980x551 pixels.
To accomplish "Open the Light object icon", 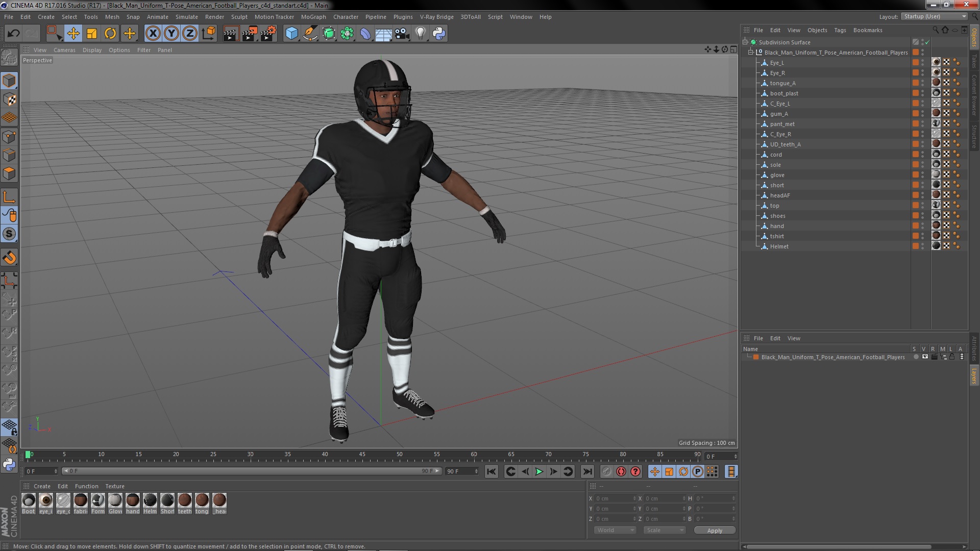I will (420, 34).
